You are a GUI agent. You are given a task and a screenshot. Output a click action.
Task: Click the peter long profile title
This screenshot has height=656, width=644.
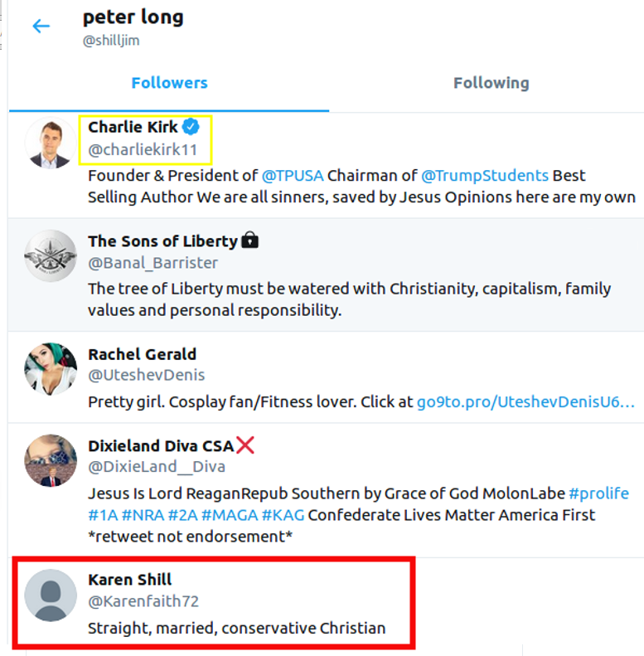click(133, 17)
